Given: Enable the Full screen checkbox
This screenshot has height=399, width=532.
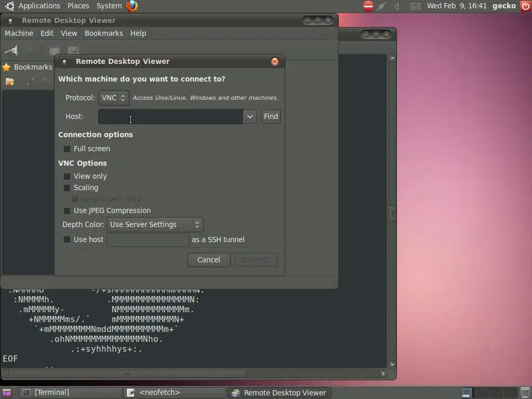Looking at the screenshot, I should [x=67, y=149].
